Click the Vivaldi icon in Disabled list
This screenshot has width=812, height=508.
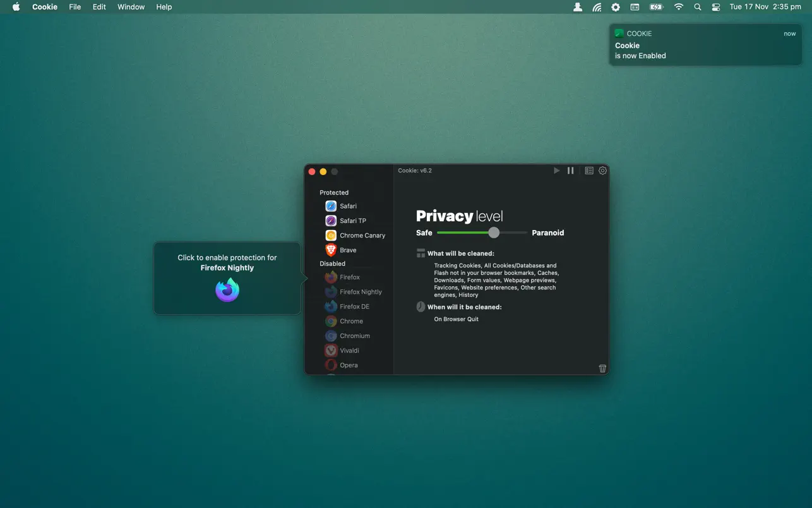tap(331, 351)
